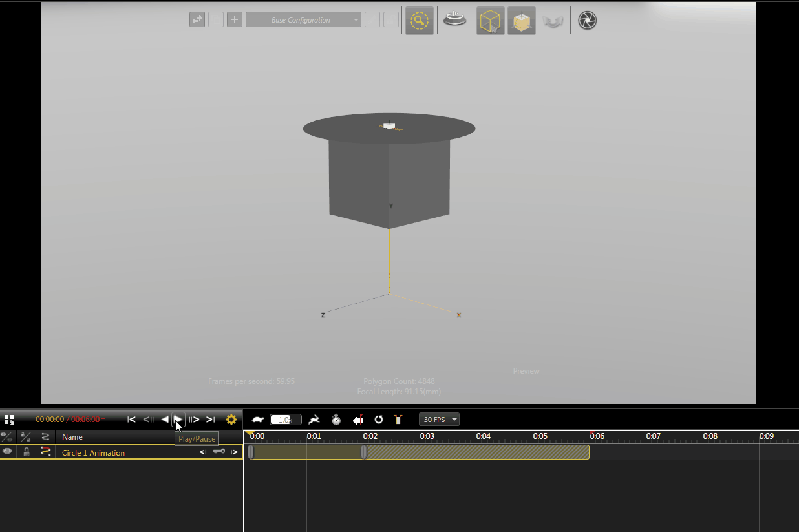Open the 30 FPS dropdown
Image resolution: width=799 pixels, height=532 pixels.
coord(440,420)
